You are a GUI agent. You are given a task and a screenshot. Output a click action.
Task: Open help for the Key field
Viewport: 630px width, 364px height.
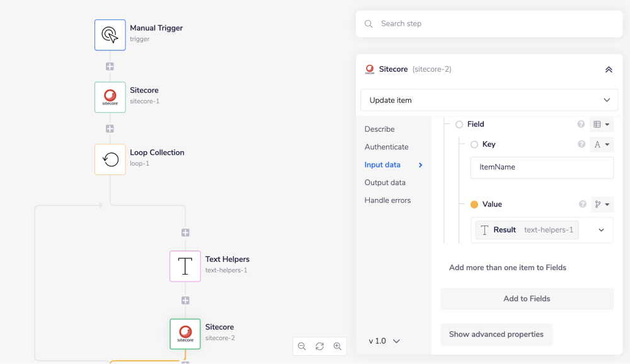point(581,144)
